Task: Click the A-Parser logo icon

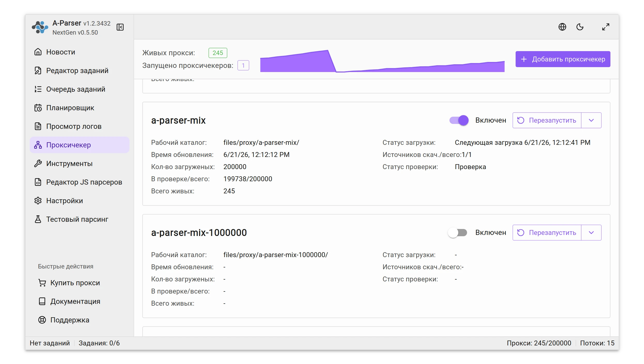Action: pos(40,27)
